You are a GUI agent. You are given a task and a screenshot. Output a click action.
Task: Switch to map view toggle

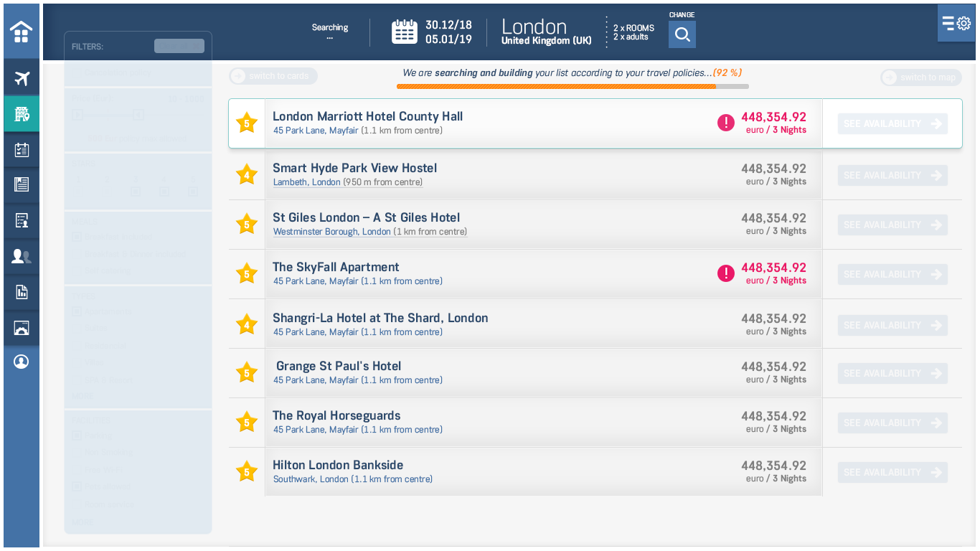pyautogui.click(x=921, y=77)
